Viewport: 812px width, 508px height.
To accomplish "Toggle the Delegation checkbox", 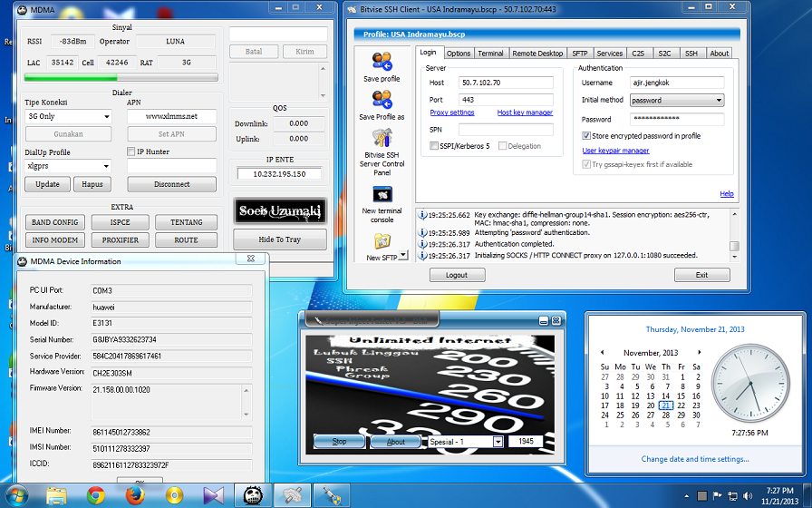I will click(x=502, y=146).
